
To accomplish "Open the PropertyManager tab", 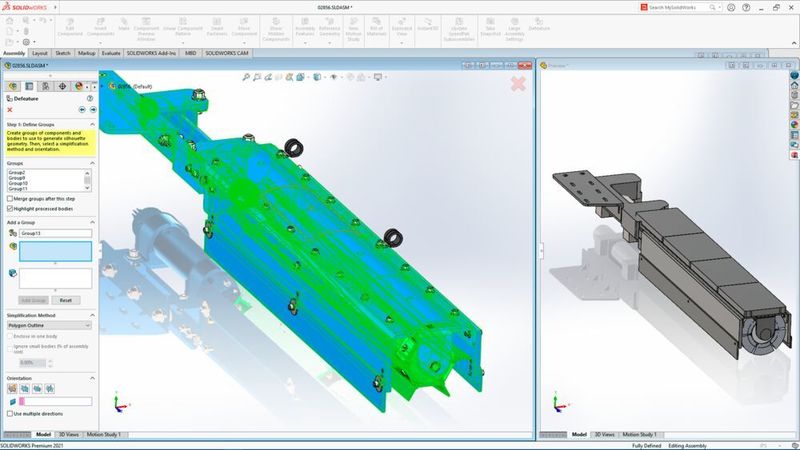I will coord(29,86).
